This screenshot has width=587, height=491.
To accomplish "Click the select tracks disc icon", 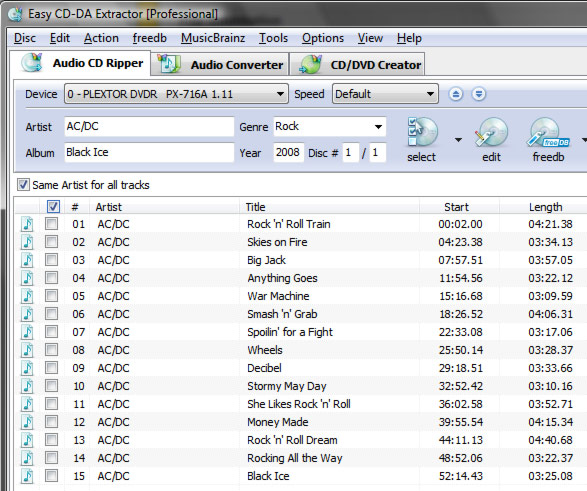I will [x=422, y=132].
